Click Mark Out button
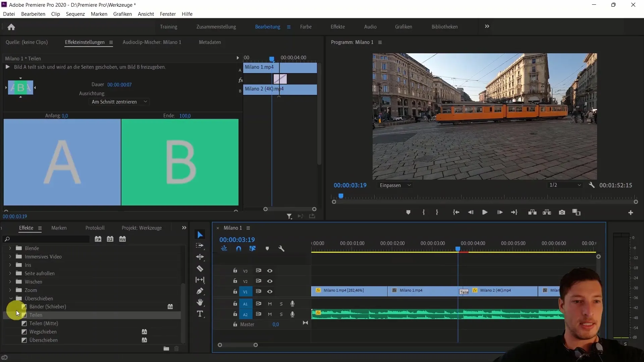 pos(437,212)
